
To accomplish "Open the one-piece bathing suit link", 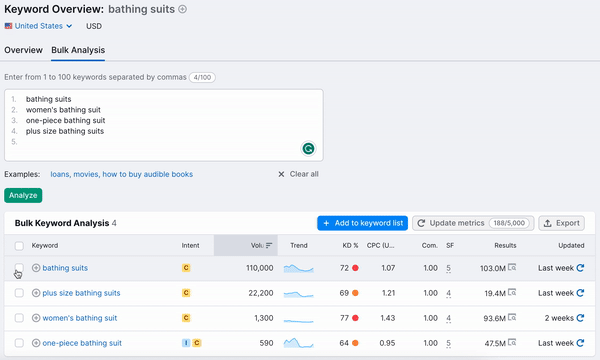I will (82, 343).
